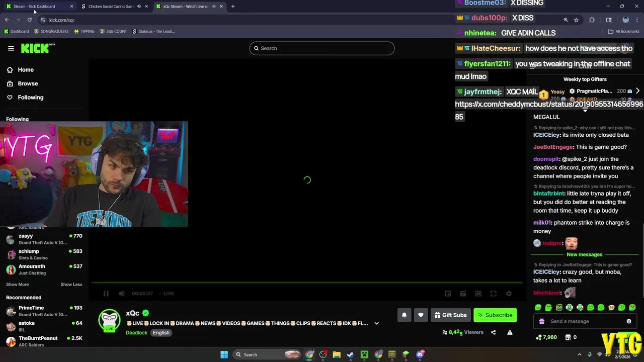Open a new browser tab
The width and height of the screenshot is (644, 362).
click(232, 7)
